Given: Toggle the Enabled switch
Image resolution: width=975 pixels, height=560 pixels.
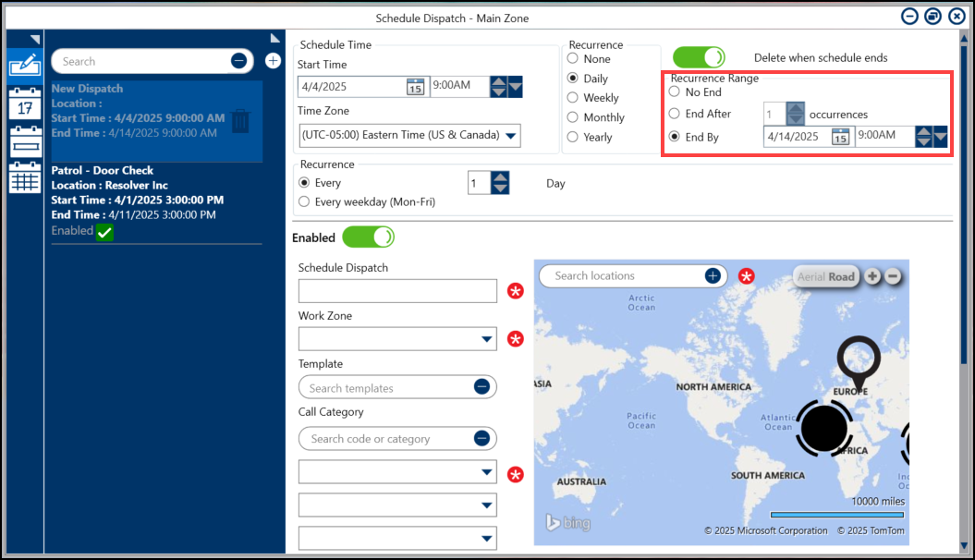Looking at the screenshot, I should pyautogui.click(x=368, y=237).
